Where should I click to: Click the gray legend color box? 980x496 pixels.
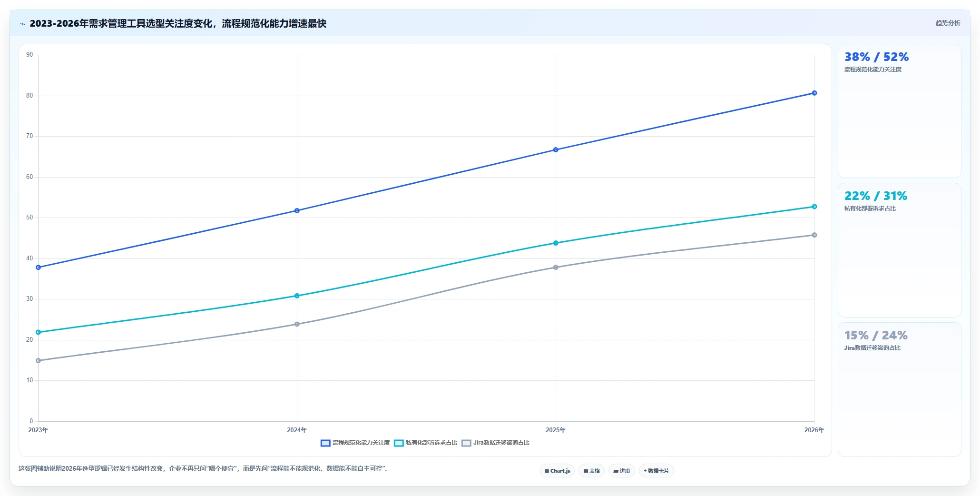click(x=466, y=443)
